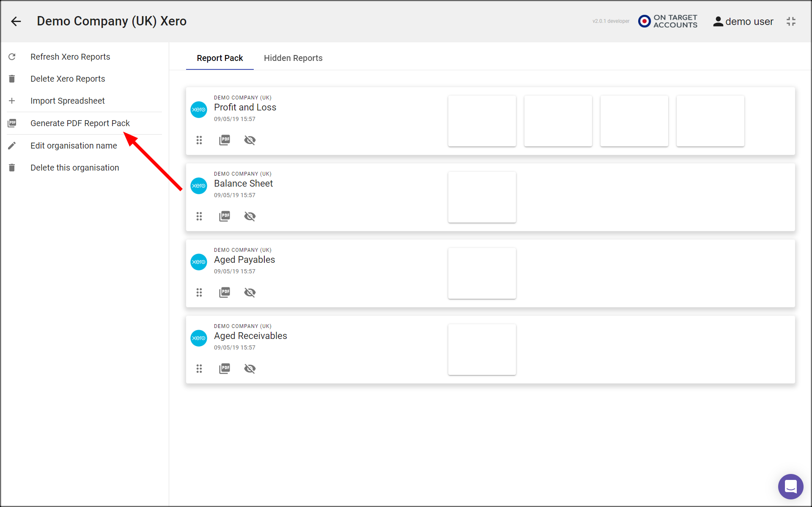Generate PDF for Aged Receivables report
The width and height of the screenshot is (812, 507).
[225, 369]
